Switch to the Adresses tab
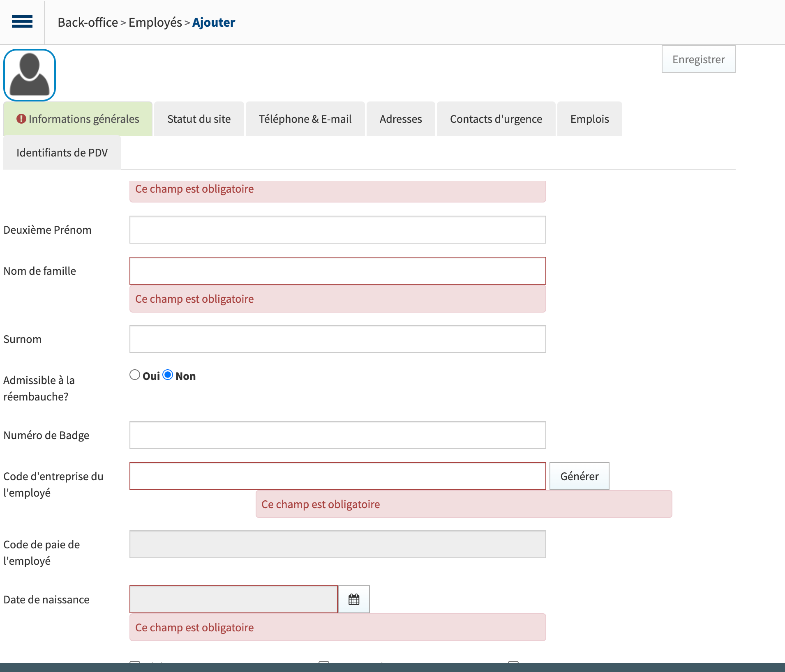785x672 pixels. tap(401, 119)
